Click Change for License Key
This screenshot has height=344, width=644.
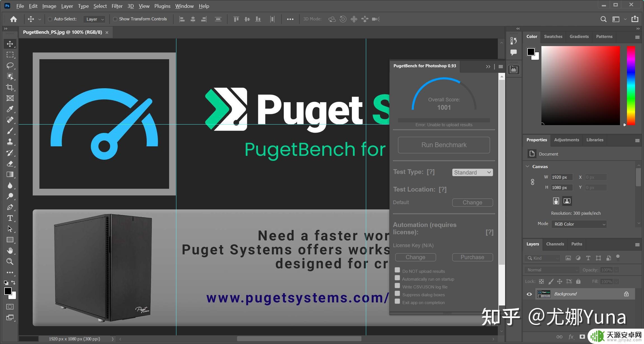[415, 257]
